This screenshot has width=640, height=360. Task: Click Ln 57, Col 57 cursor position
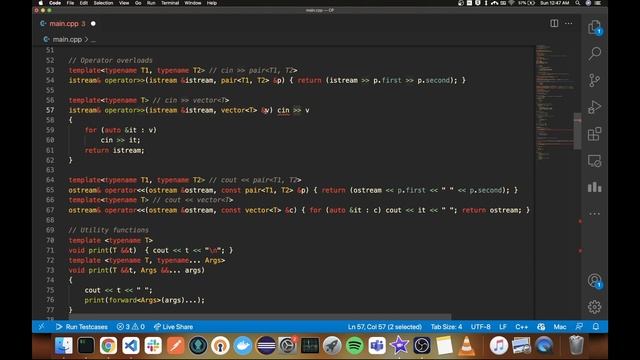pyautogui.click(x=384, y=327)
